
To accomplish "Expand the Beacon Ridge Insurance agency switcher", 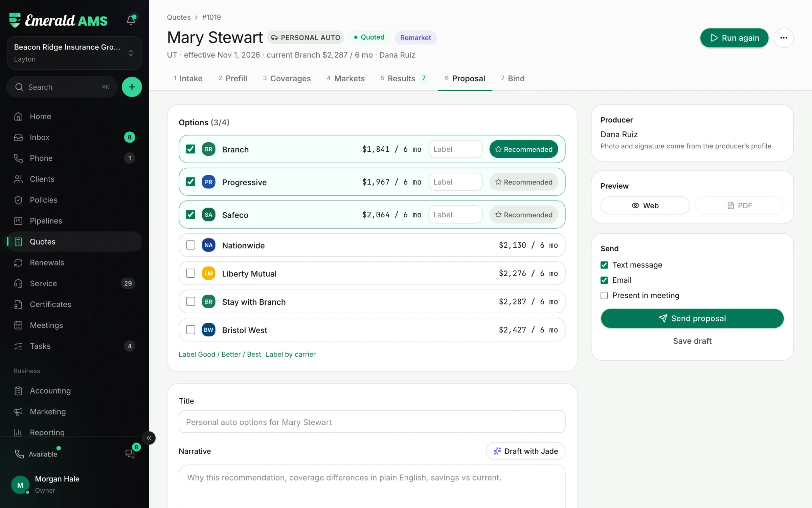I will pyautogui.click(x=74, y=53).
